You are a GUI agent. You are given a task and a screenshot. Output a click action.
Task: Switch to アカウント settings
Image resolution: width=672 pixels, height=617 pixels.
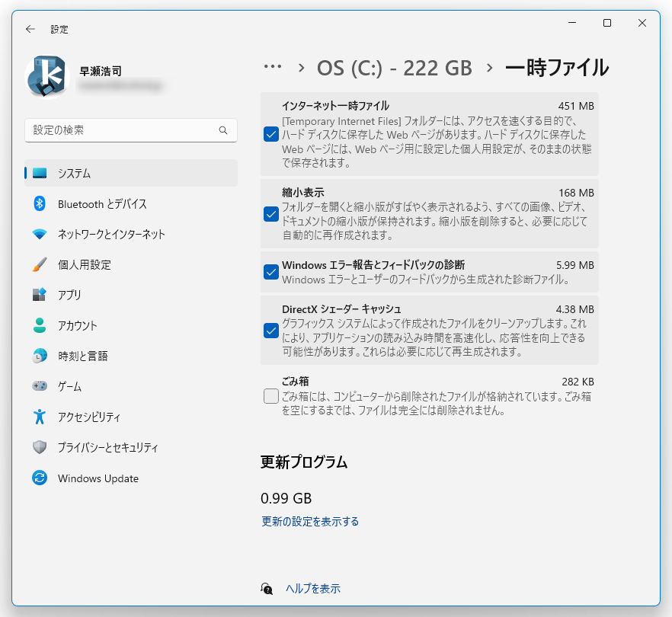point(131,326)
